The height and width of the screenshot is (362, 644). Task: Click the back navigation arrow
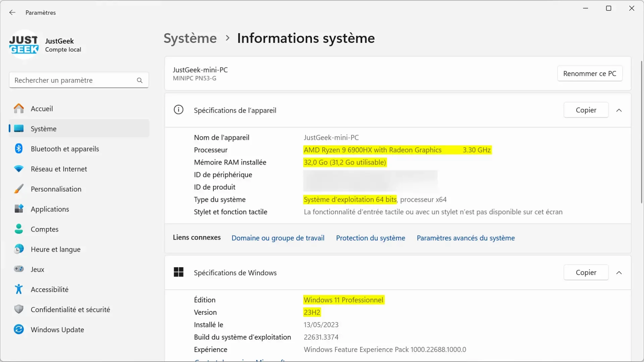(x=12, y=12)
